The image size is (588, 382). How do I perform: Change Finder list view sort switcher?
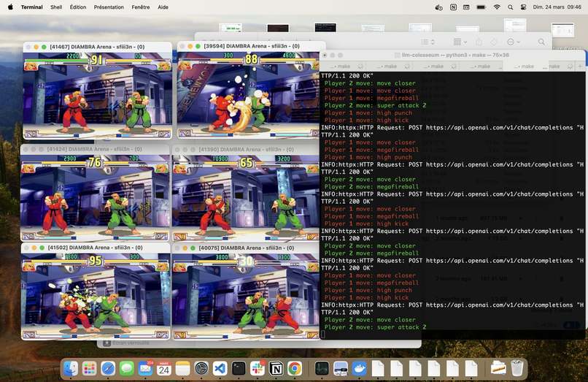428,42
